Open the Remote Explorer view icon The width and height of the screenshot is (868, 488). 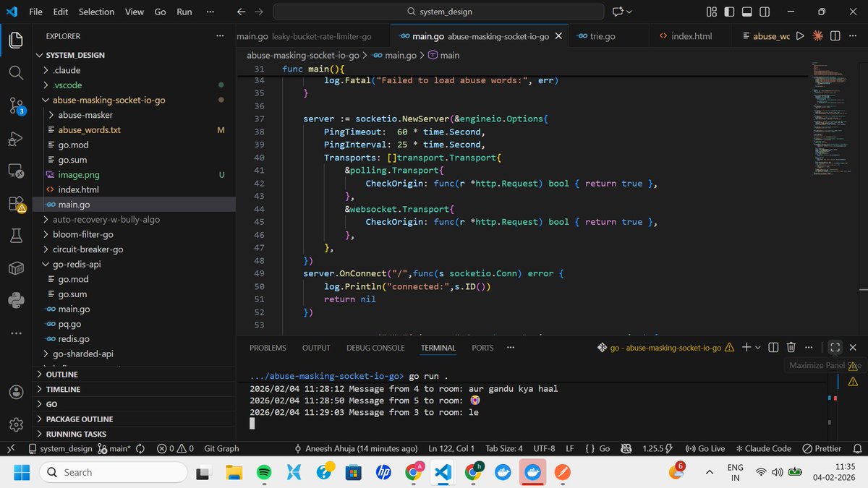point(16,172)
